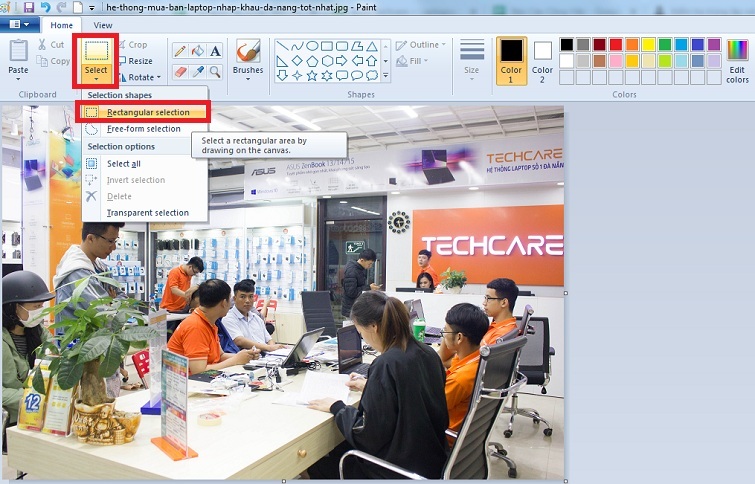This screenshot has width=755, height=484.
Task: Choose Free-form selection from menu
Action: [143, 129]
